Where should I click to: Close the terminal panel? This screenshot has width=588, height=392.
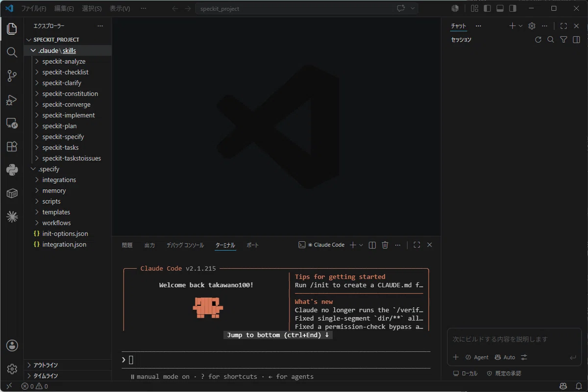point(430,245)
